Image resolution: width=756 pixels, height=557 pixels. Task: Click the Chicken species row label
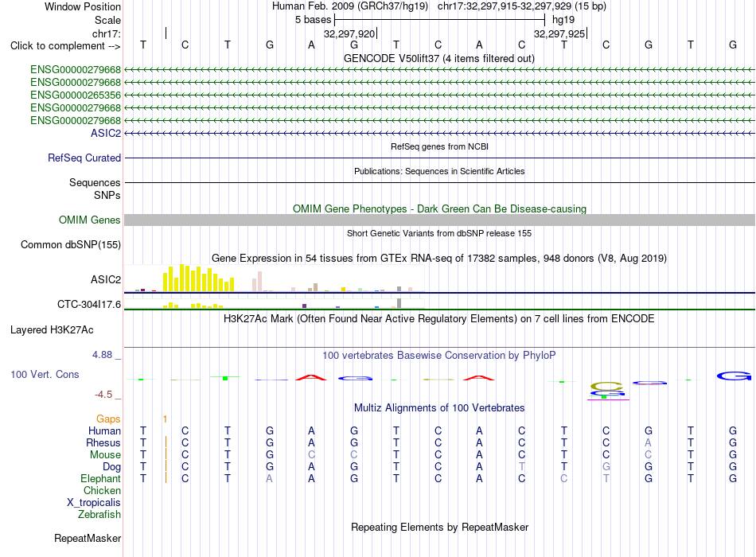102,490
